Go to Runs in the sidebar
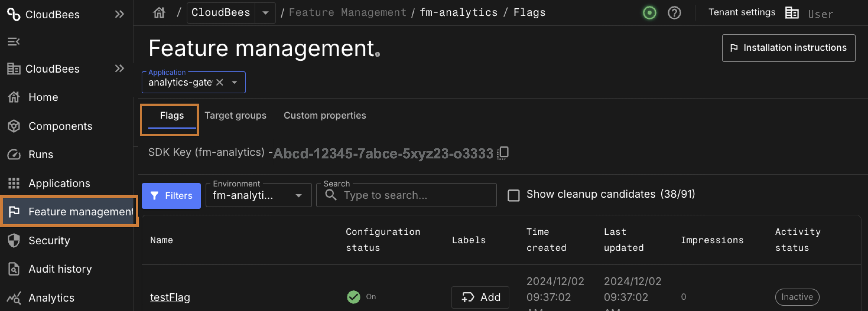Viewport: 868px width, 311px height. point(40,155)
